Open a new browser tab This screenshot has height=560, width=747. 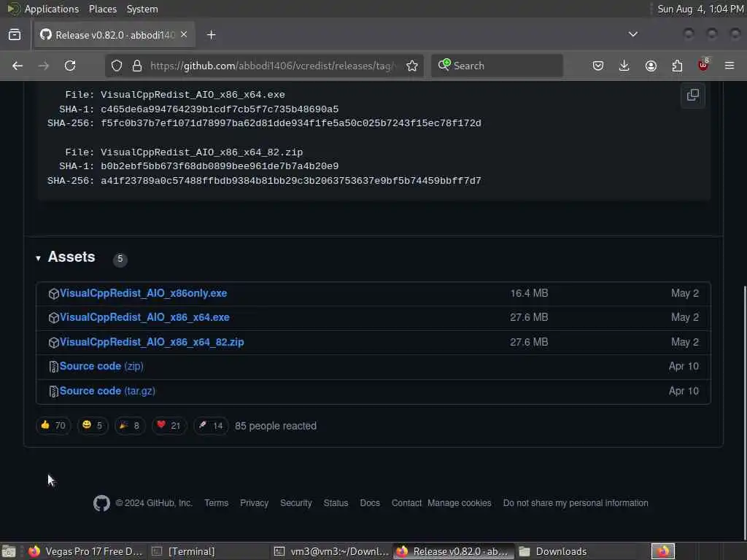pos(211,35)
